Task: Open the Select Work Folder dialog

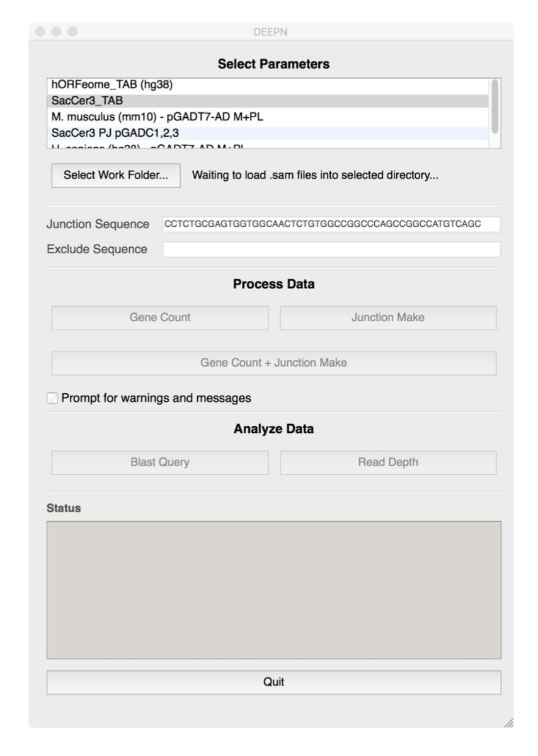Action: (116, 176)
